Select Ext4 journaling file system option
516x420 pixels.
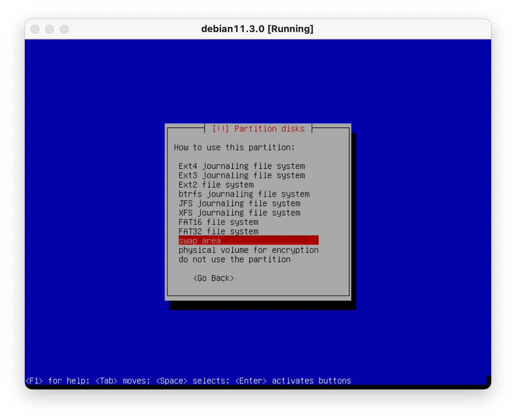click(242, 166)
